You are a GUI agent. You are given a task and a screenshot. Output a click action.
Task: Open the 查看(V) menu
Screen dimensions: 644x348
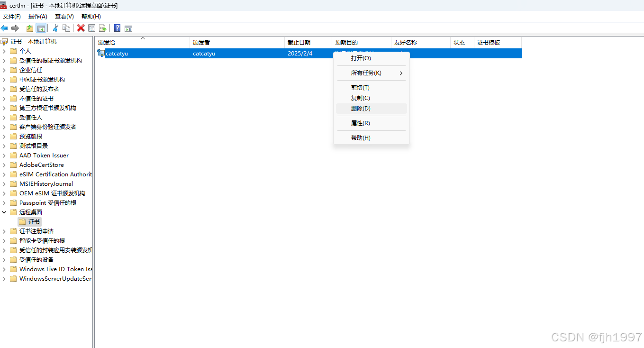pos(64,17)
